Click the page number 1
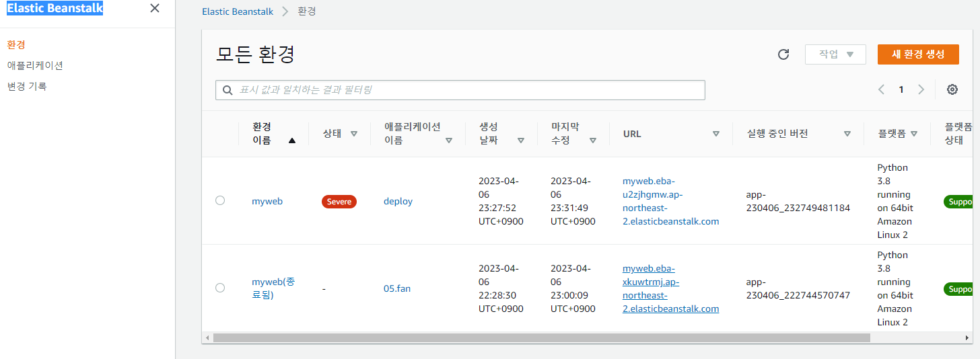The image size is (980, 359). point(901,89)
